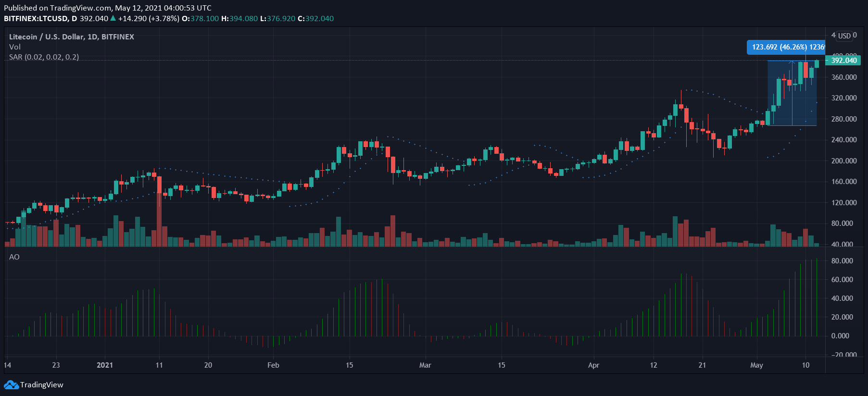Click the 120.000 price axis label
The width and height of the screenshot is (868, 396).
[844, 203]
